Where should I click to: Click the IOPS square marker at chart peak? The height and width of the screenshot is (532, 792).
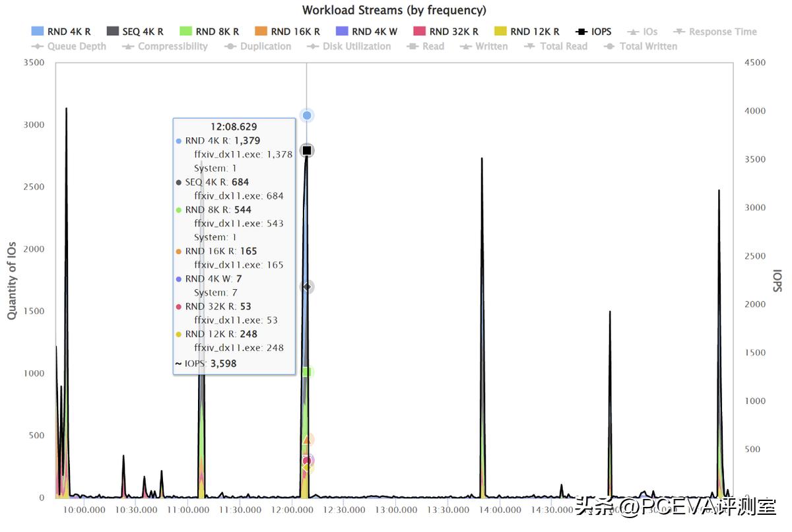click(x=307, y=150)
